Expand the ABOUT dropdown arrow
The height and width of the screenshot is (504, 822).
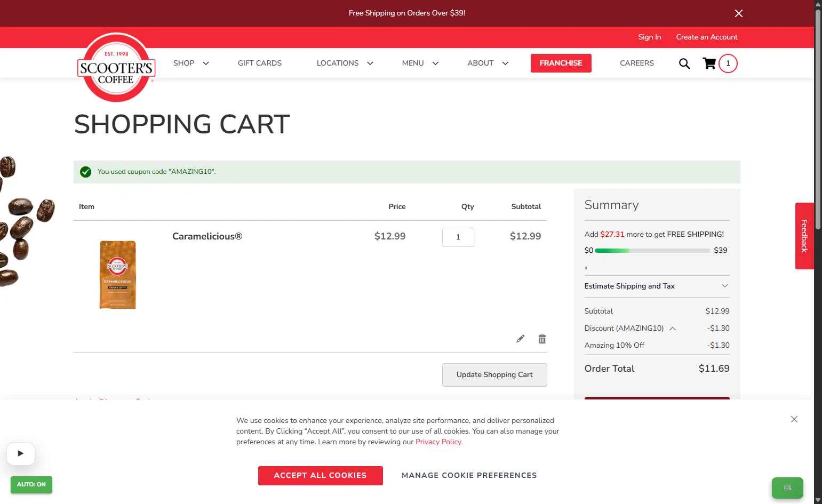tap(505, 63)
